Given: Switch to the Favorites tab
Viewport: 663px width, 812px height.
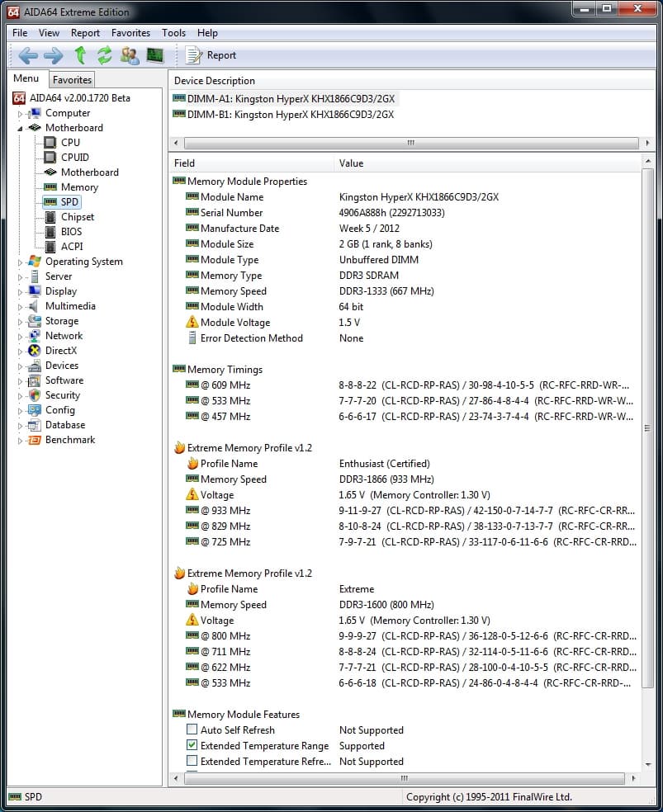Looking at the screenshot, I should 72,80.
